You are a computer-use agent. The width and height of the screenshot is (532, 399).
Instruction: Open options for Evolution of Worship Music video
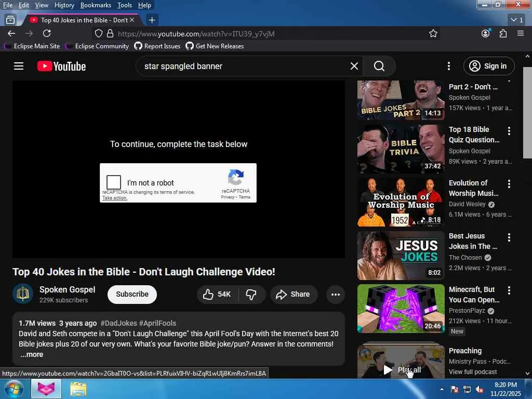(x=509, y=184)
